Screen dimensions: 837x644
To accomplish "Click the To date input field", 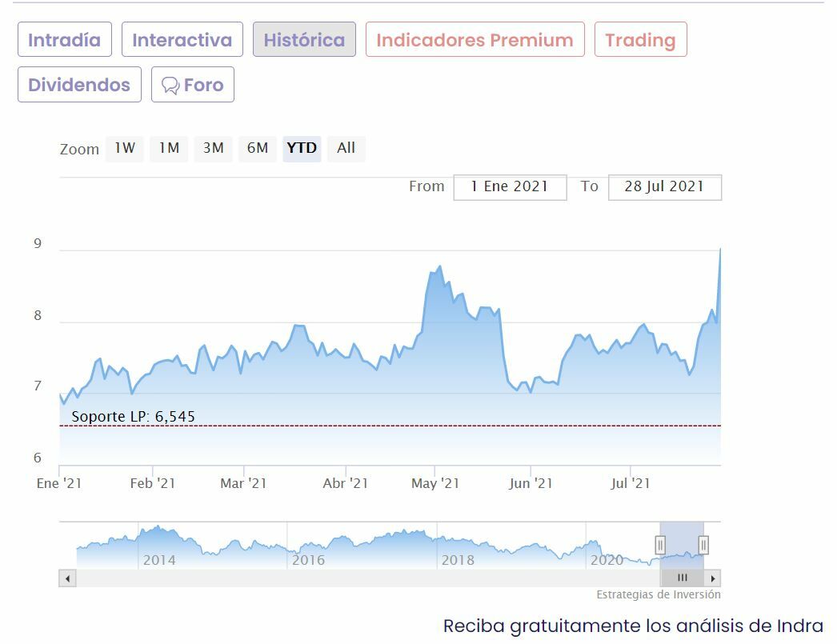I will point(664,186).
